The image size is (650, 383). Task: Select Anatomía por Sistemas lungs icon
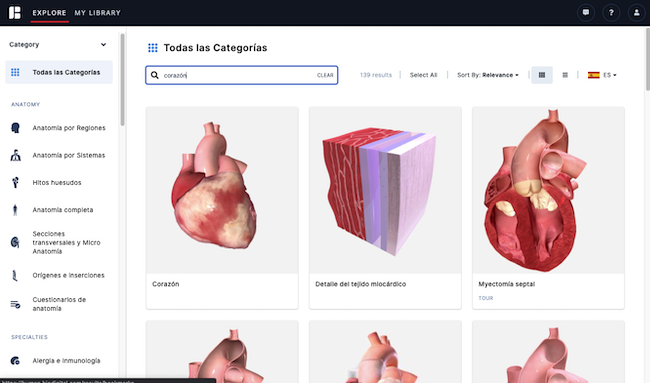[x=15, y=155]
